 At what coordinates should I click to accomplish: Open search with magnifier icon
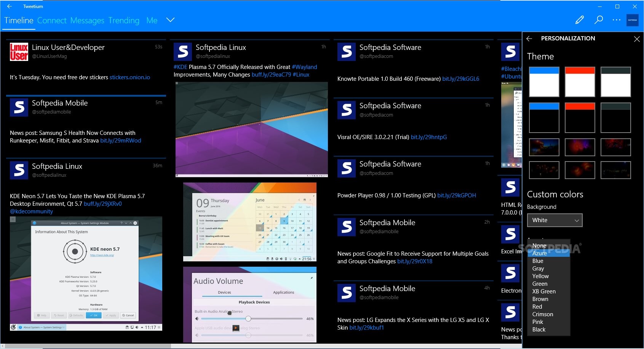point(599,20)
